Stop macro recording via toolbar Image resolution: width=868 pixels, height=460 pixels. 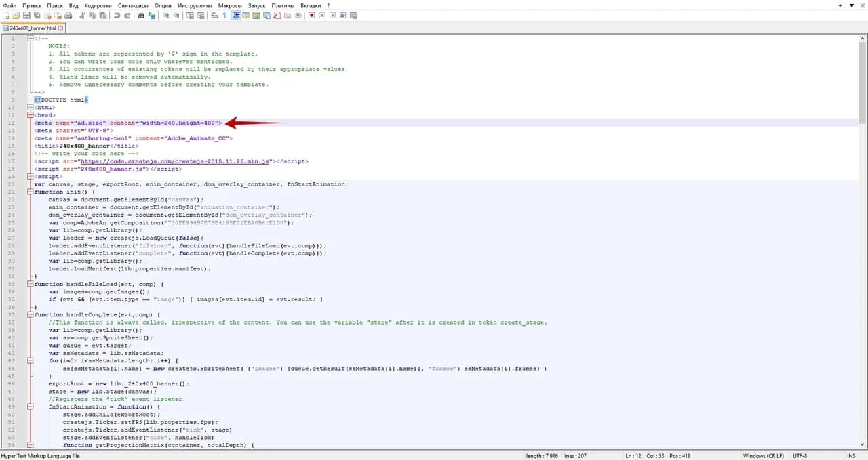[x=322, y=16]
